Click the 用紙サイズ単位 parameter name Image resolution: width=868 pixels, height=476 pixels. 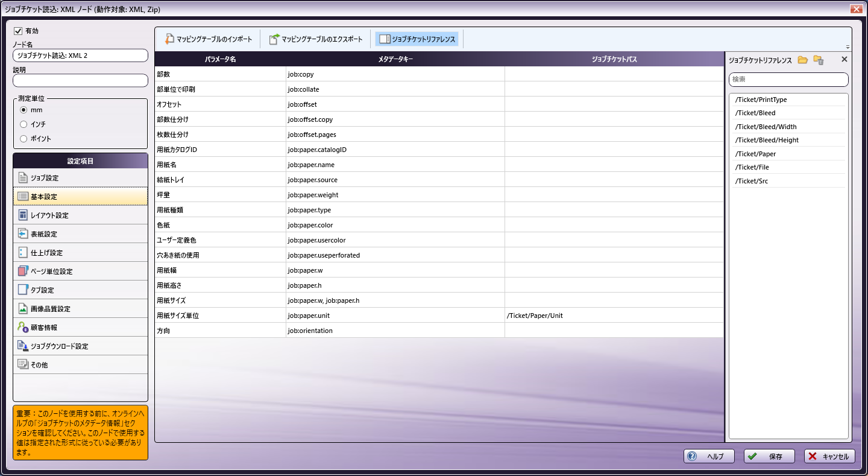178,316
